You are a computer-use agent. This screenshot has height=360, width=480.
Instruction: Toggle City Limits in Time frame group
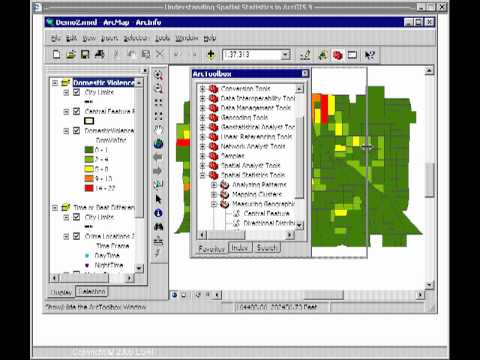tap(77, 217)
